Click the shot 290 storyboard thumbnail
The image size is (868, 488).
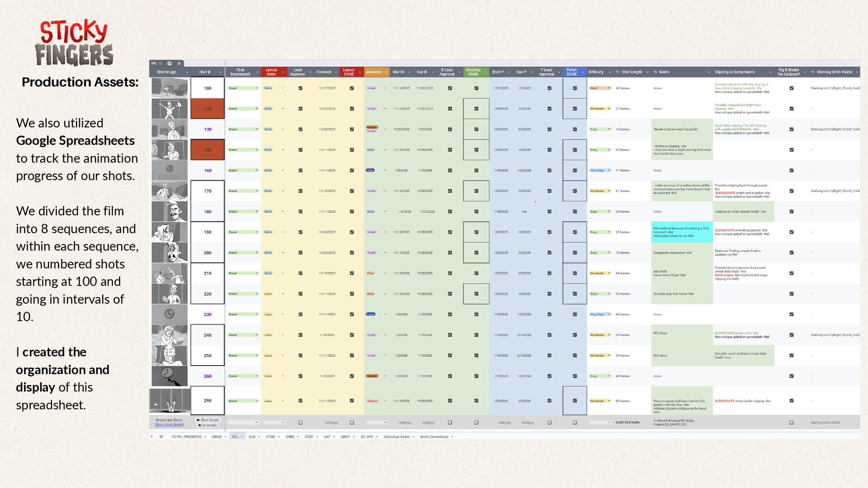point(170,400)
